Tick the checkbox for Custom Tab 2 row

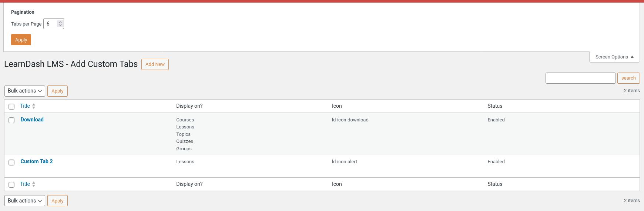(x=11, y=163)
